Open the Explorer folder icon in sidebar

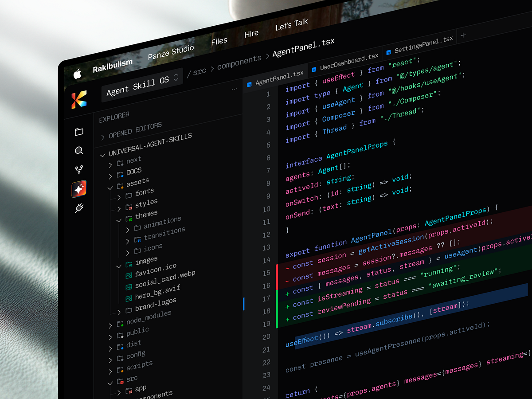tap(79, 132)
